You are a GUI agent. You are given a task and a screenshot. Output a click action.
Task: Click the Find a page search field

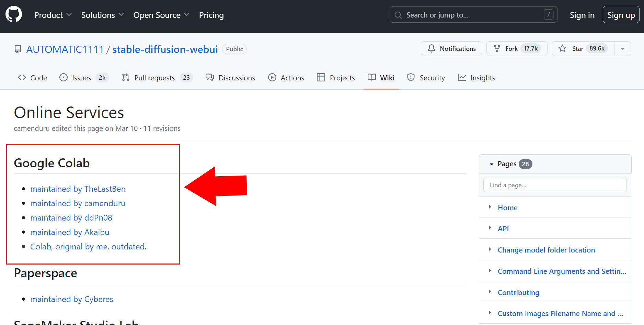tap(555, 185)
